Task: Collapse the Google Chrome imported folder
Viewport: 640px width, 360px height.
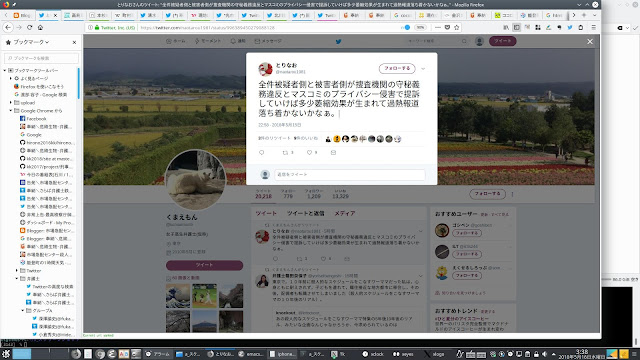Action: (x=11, y=111)
